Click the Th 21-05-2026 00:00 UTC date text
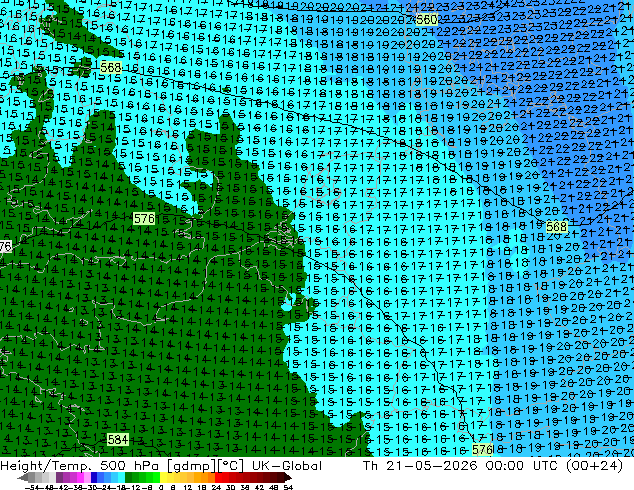The image size is (634, 490). pos(461,466)
